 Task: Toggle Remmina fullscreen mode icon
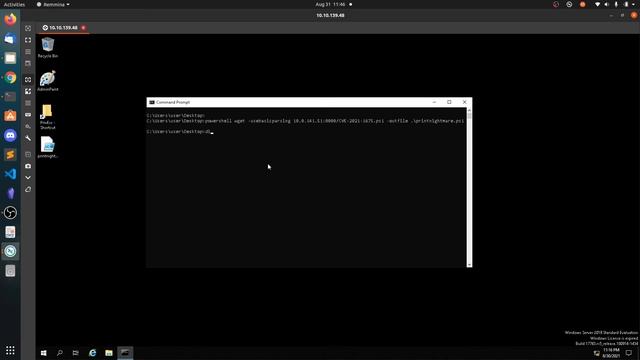[x=28, y=40]
